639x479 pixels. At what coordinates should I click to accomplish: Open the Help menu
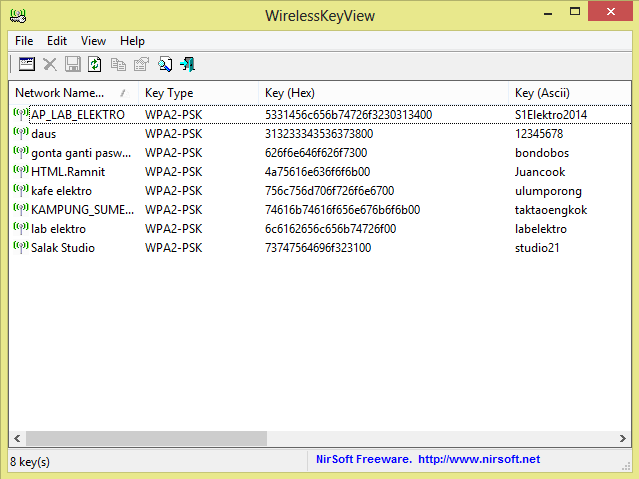[x=132, y=41]
